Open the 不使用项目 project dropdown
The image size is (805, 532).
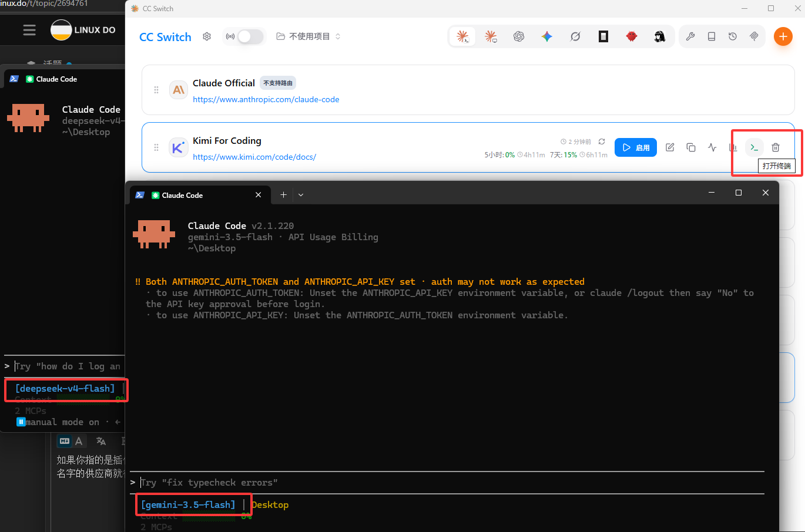308,36
